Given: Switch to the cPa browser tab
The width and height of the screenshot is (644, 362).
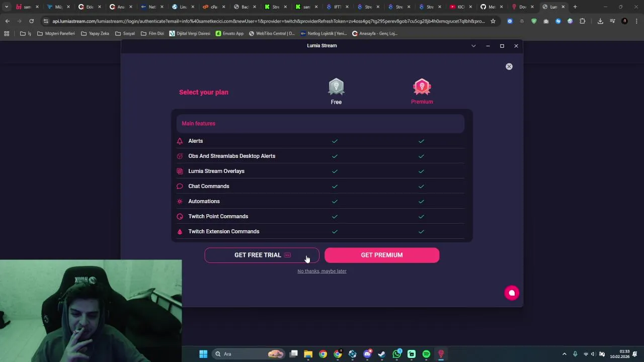Looking at the screenshot, I should pyautogui.click(x=215, y=7).
